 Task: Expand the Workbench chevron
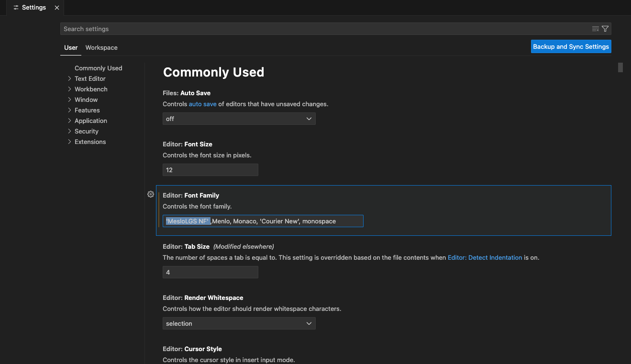[x=69, y=89]
